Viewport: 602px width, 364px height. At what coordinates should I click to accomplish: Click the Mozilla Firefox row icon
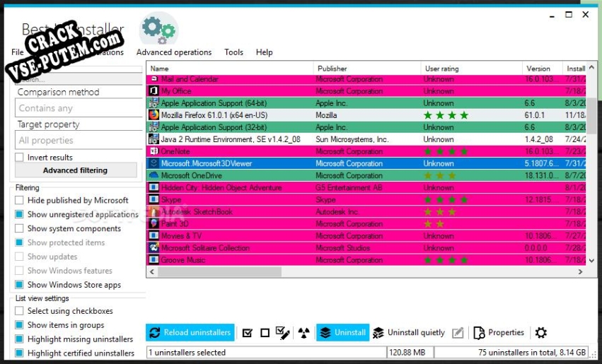154,115
